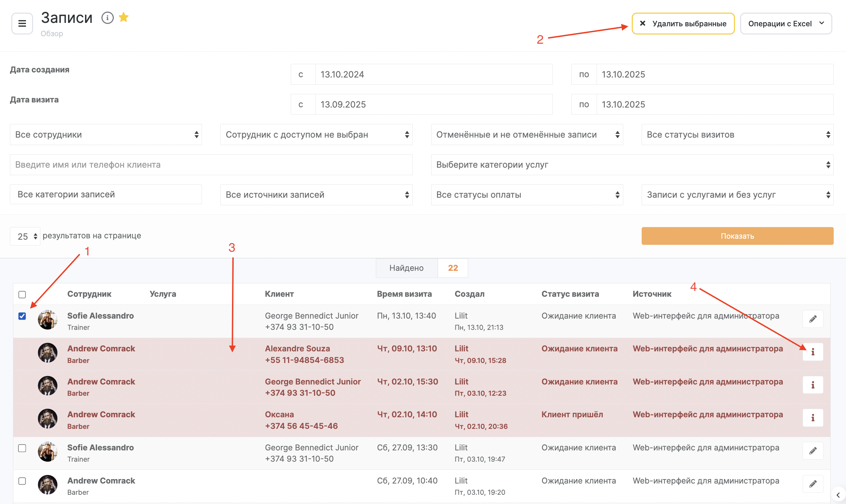Open the hamburger menu icon

click(x=22, y=24)
